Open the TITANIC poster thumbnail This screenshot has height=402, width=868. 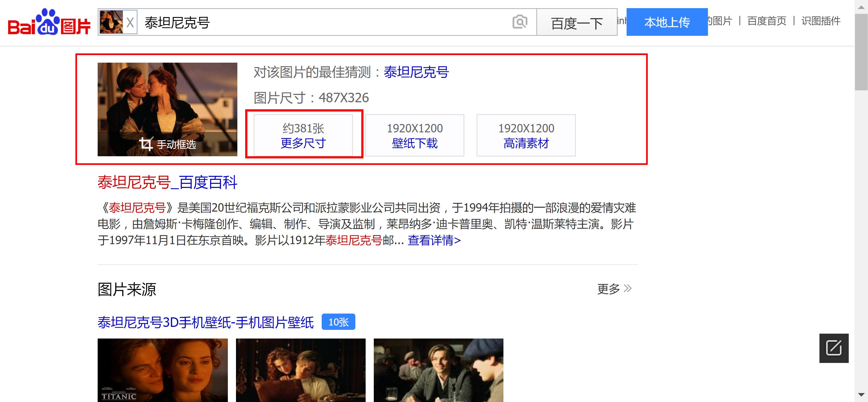click(162, 370)
